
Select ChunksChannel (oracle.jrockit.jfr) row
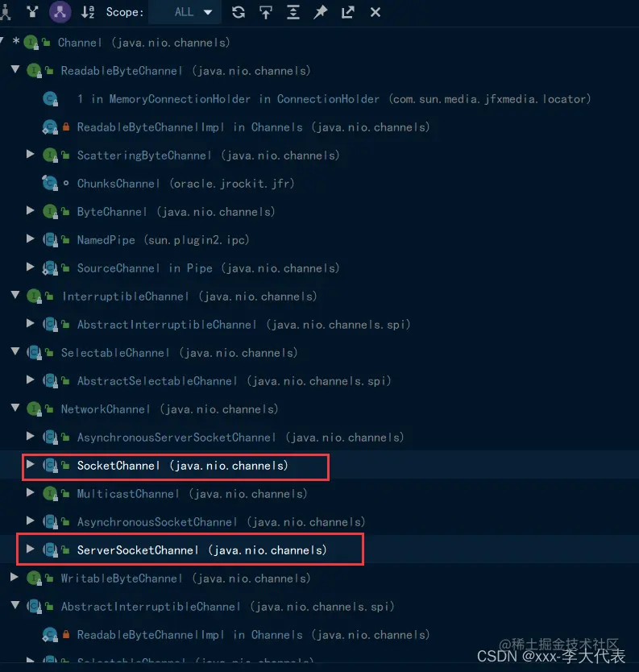(185, 184)
